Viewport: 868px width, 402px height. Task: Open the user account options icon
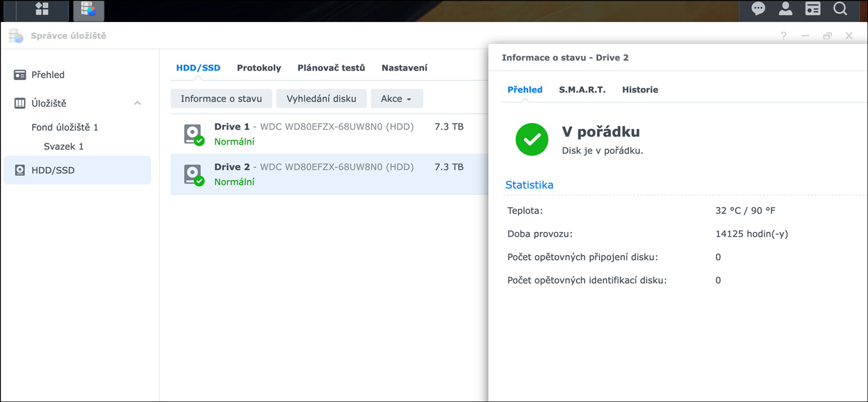tap(785, 9)
